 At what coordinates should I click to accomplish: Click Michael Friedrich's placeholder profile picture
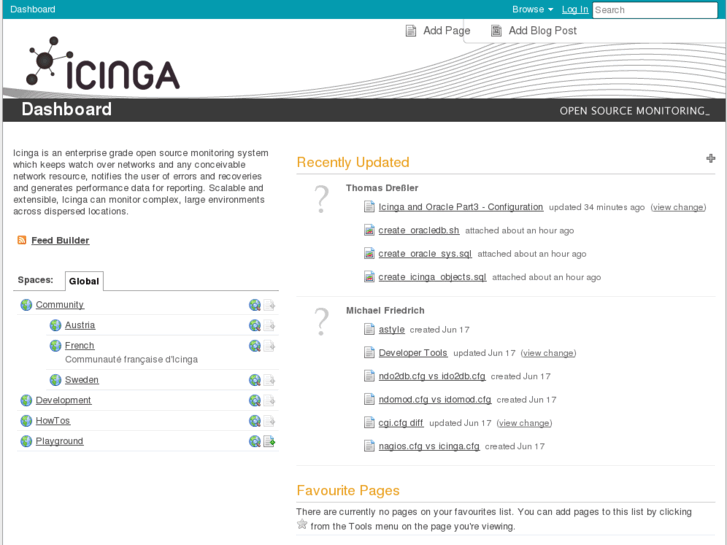point(321,321)
